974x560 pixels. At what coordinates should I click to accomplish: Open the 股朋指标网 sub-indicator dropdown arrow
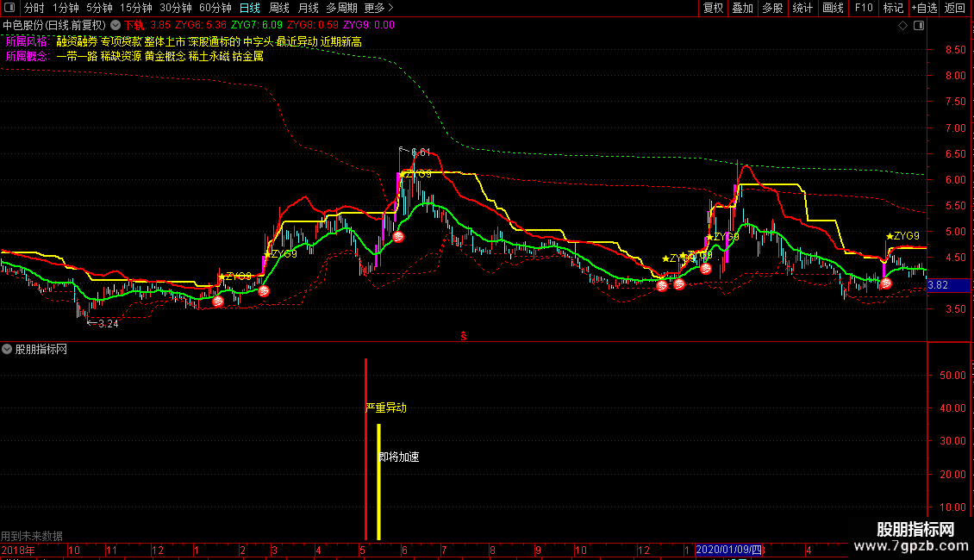click(7, 350)
